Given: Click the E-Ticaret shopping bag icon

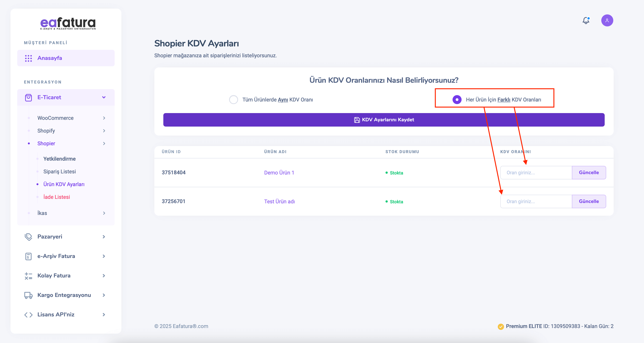Looking at the screenshot, I should click(28, 97).
